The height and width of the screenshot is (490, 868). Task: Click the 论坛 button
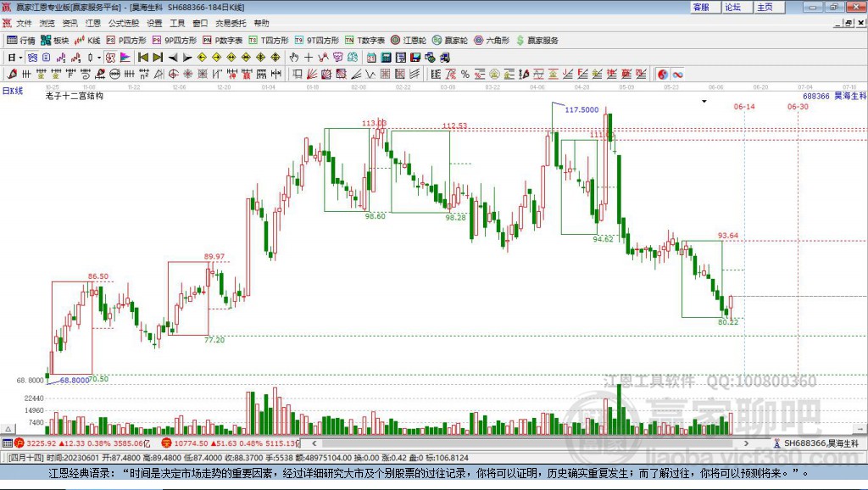(x=737, y=7)
